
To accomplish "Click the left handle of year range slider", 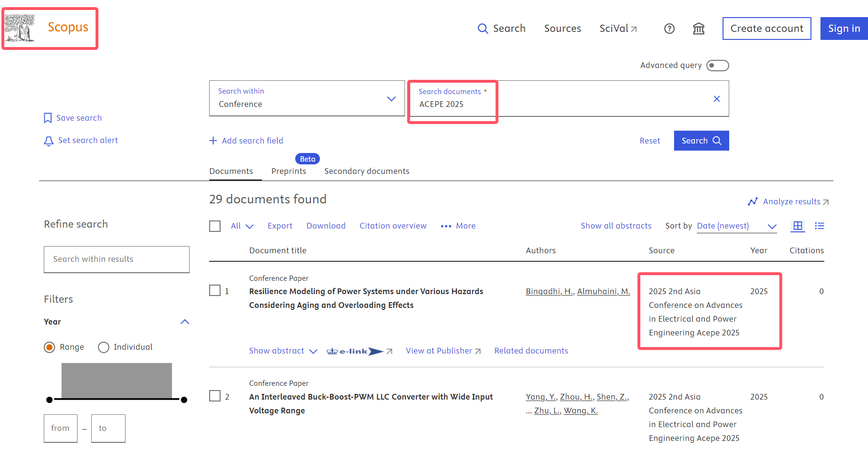I will [x=49, y=400].
